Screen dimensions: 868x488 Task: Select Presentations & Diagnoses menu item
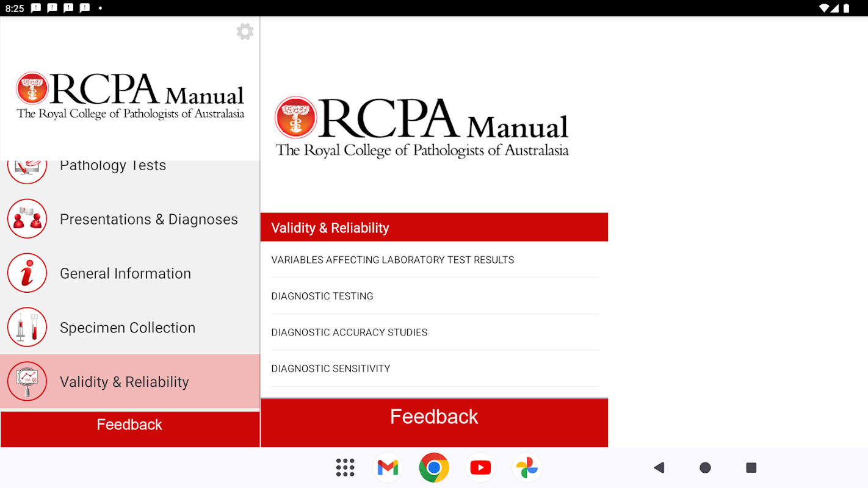(x=130, y=219)
